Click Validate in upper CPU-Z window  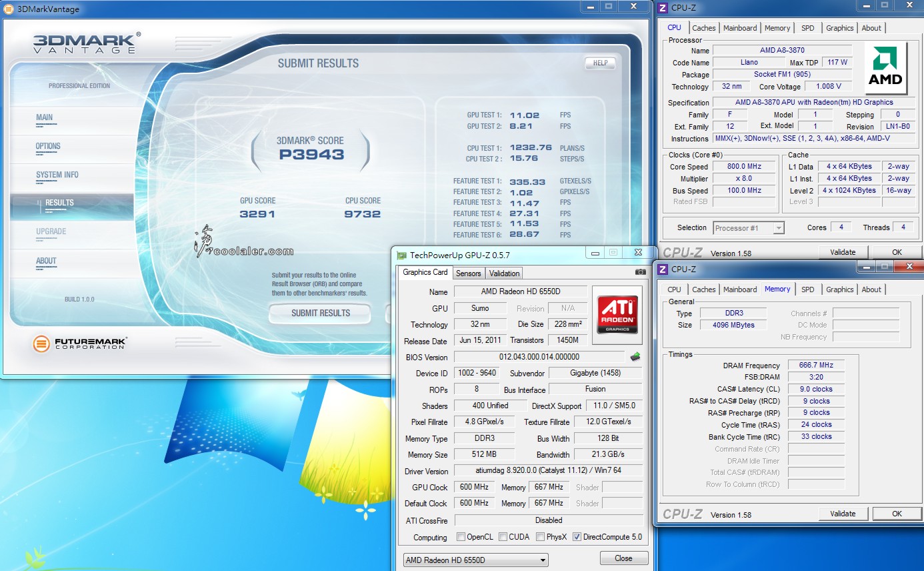coord(843,252)
